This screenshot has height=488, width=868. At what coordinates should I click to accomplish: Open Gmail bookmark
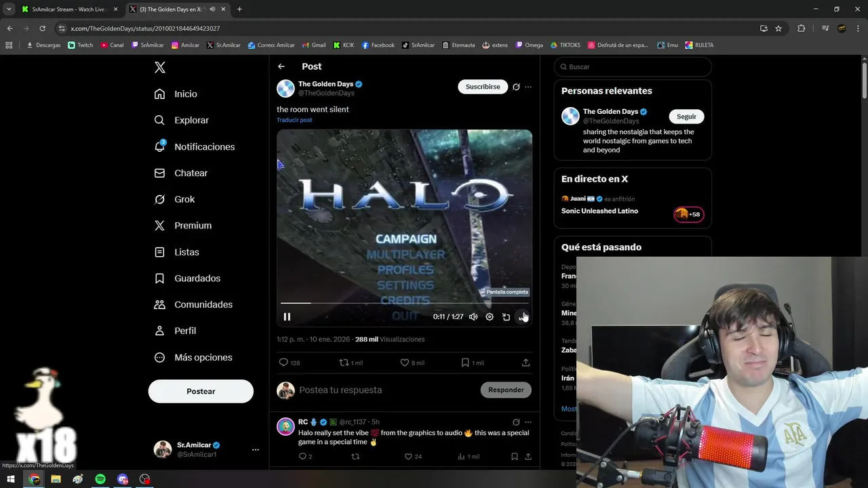(x=314, y=45)
